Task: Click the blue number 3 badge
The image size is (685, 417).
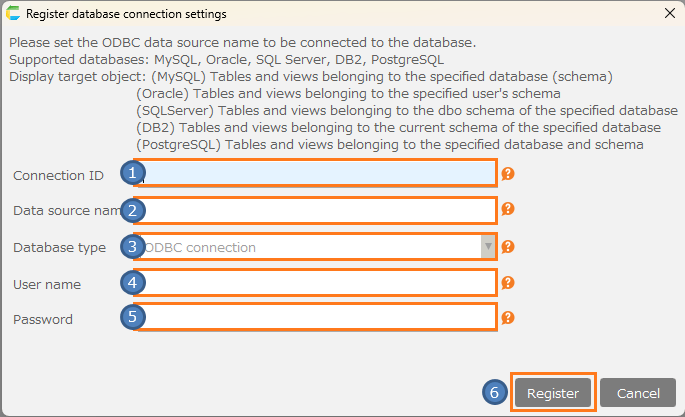Action: (x=134, y=246)
